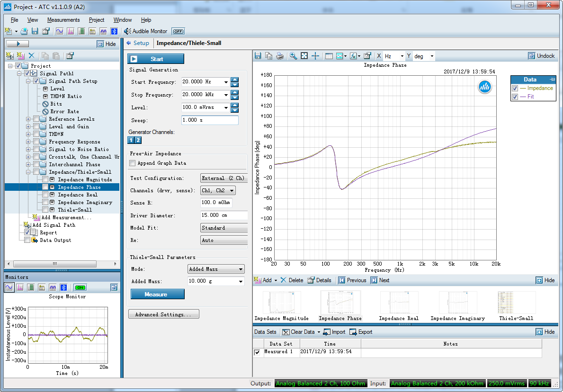Select the graph zoom magnifier tool
The height and width of the screenshot is (392, 563).
click(294, 56)
